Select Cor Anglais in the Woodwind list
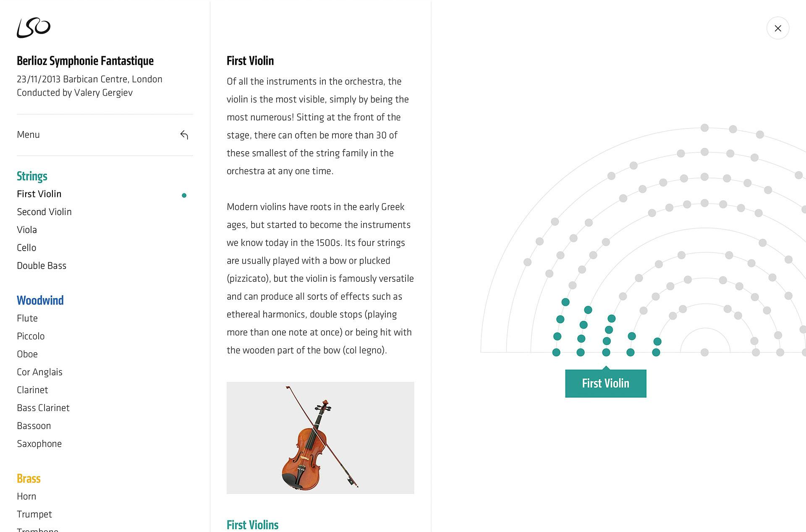 point(39,372)
